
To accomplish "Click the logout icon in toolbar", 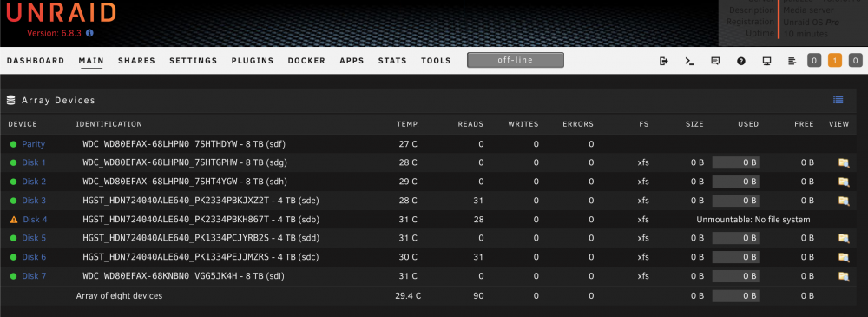I will (x=664, y=61).
